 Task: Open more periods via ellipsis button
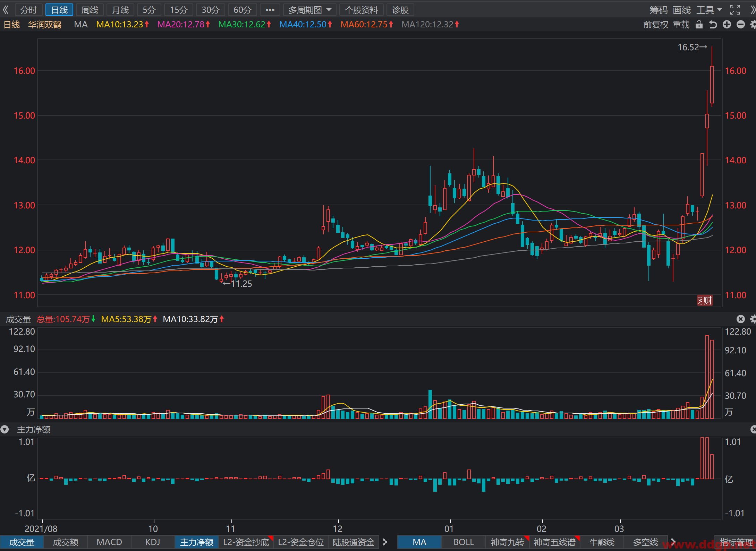click(270, 10)
